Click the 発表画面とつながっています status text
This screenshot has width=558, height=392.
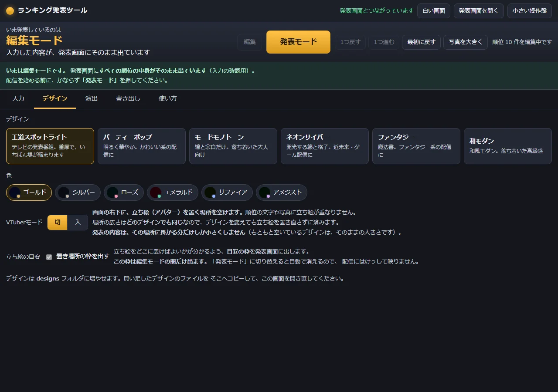click(377, 11)
